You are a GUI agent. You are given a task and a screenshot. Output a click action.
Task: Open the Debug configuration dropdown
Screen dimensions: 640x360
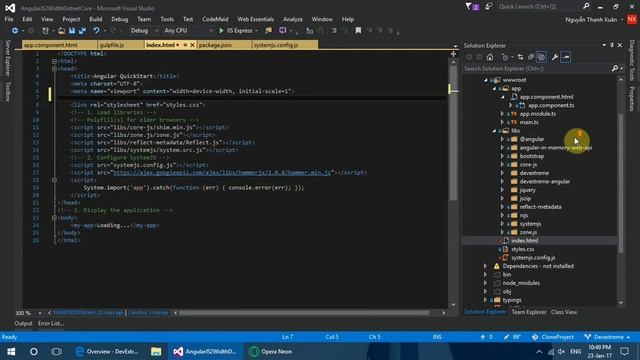[x=144, y=31]
